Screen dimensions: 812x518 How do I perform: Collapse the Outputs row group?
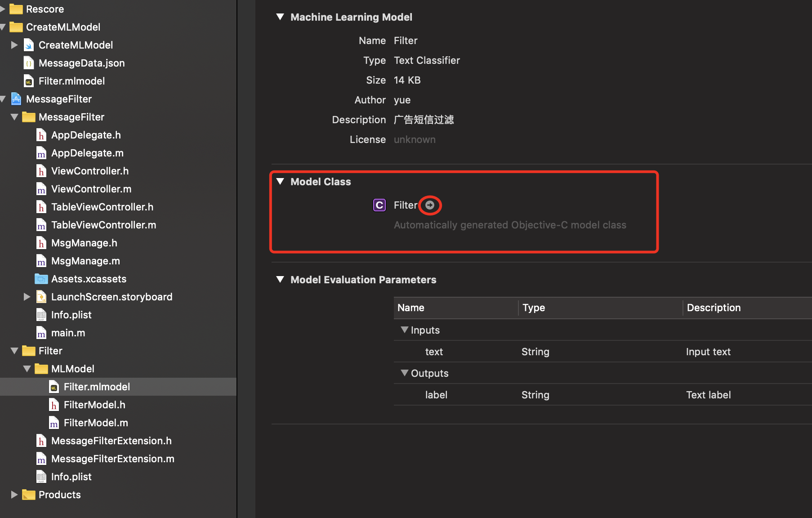click(x=405, y=373)
